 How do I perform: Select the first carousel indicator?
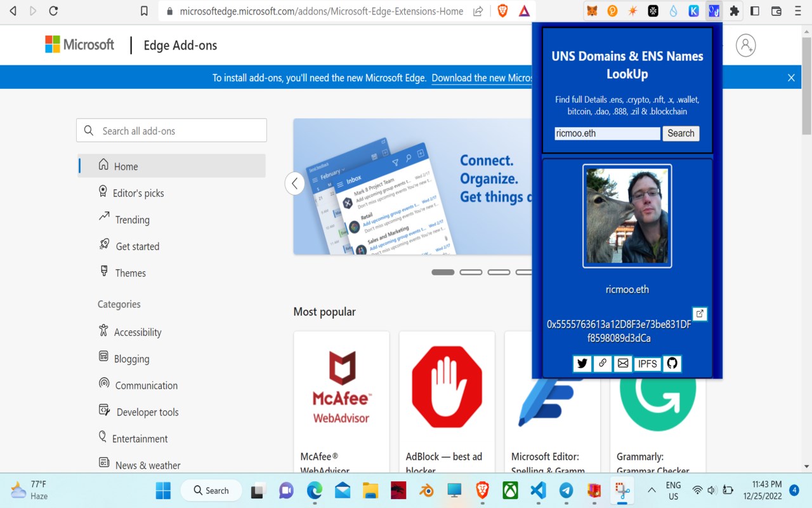coord(443,272)
